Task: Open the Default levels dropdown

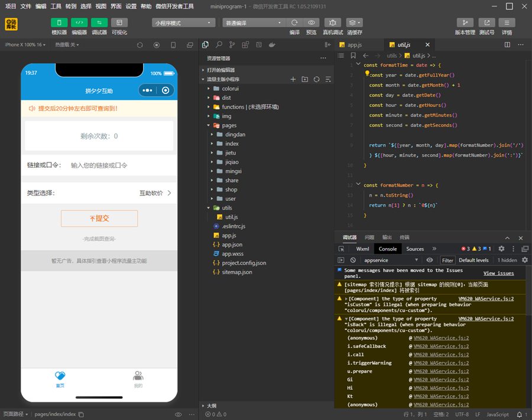Action: [473, 260]
